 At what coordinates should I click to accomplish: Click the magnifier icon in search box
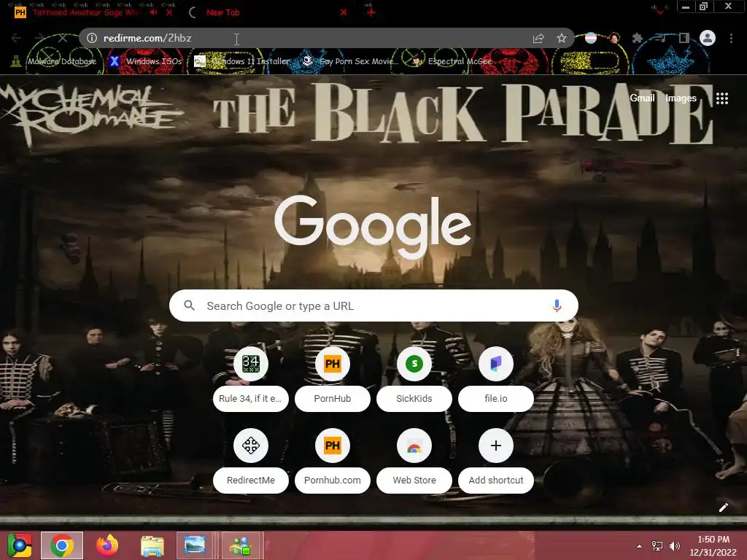pos(189,306)
